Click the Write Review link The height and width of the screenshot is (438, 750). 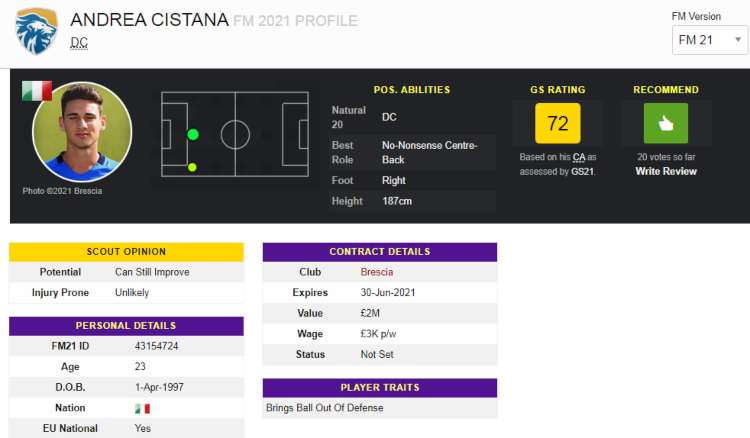[666, 171]
